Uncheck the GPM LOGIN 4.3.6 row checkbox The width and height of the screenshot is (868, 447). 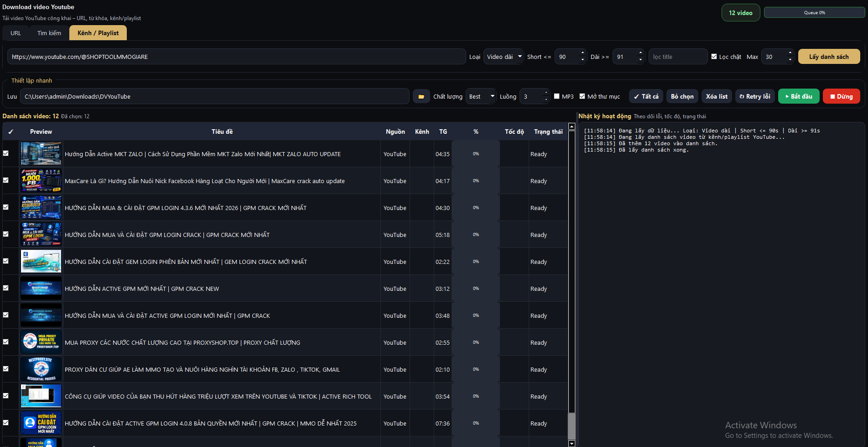tap(6, 207)
